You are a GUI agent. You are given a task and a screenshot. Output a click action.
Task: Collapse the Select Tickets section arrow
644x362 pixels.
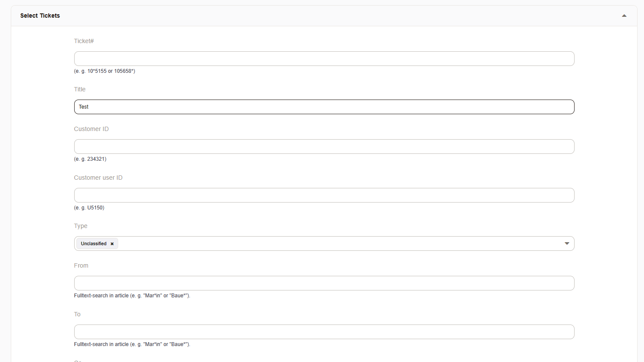point(624,16)
